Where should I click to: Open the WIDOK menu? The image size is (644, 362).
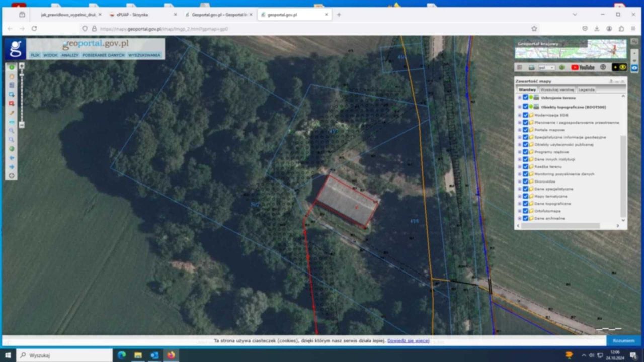click(50, 55)
